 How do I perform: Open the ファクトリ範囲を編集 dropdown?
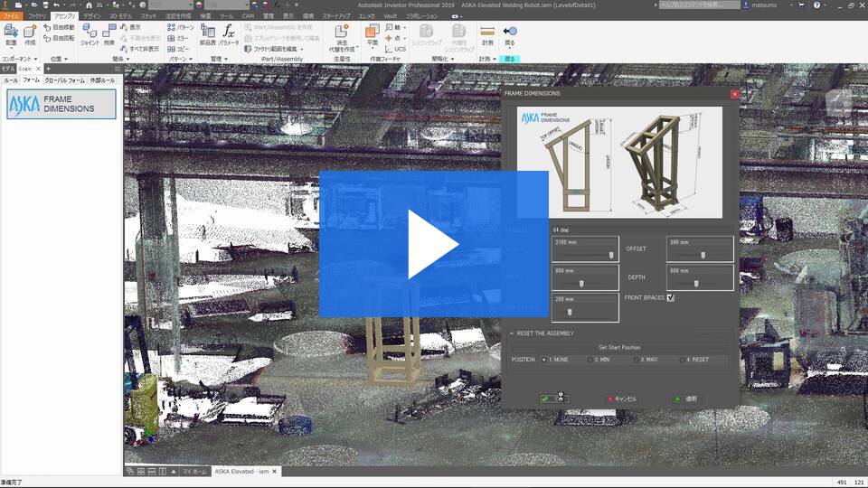[302, 49]
